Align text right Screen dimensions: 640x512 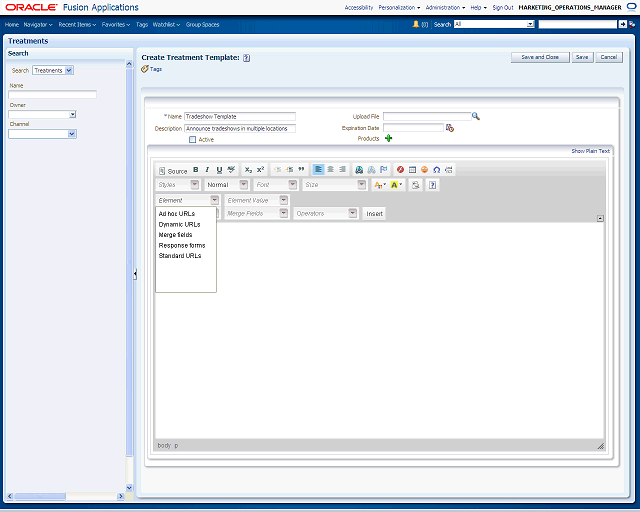342,169
